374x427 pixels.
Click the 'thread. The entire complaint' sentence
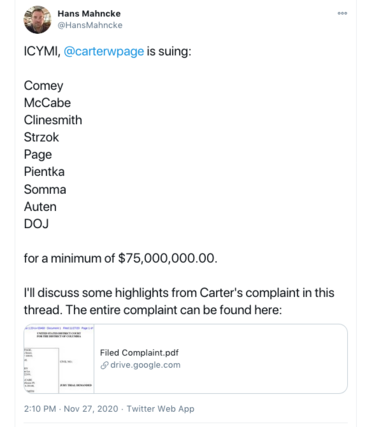point(153,310)
